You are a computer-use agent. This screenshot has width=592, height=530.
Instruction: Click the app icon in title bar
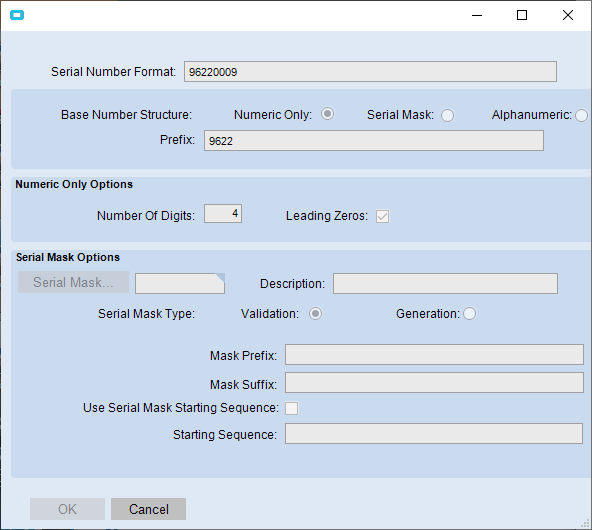point(17,15)
